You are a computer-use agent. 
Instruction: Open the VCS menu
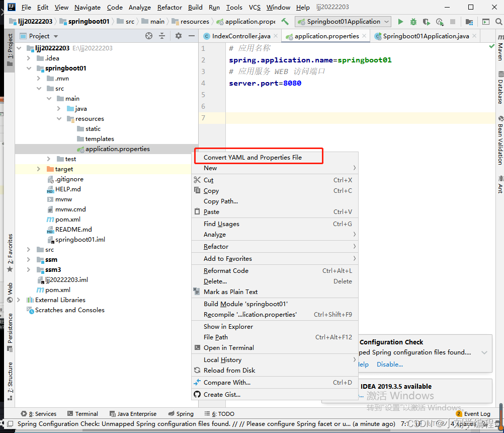point(255,7)
